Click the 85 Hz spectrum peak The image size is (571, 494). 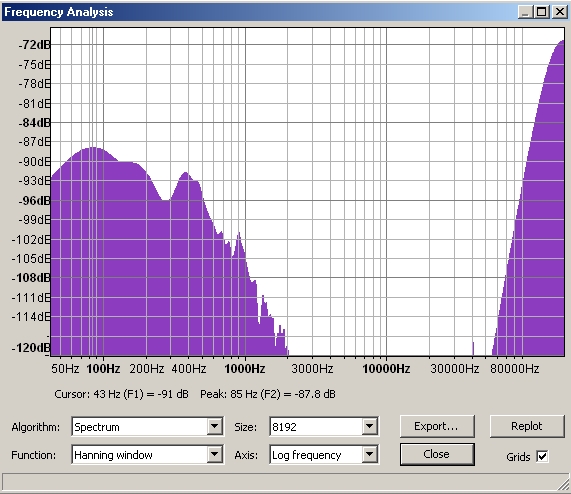pyautogui.click(x=94, y=149)
